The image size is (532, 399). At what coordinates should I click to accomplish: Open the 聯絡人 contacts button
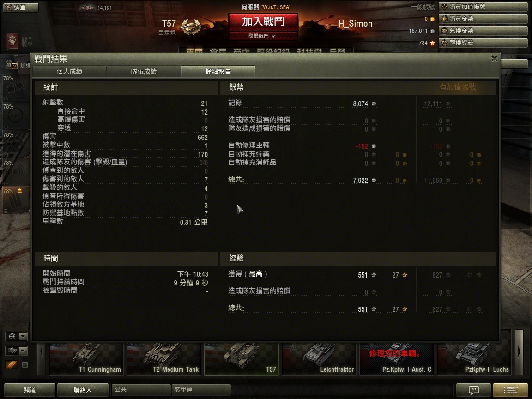point(83,390)
